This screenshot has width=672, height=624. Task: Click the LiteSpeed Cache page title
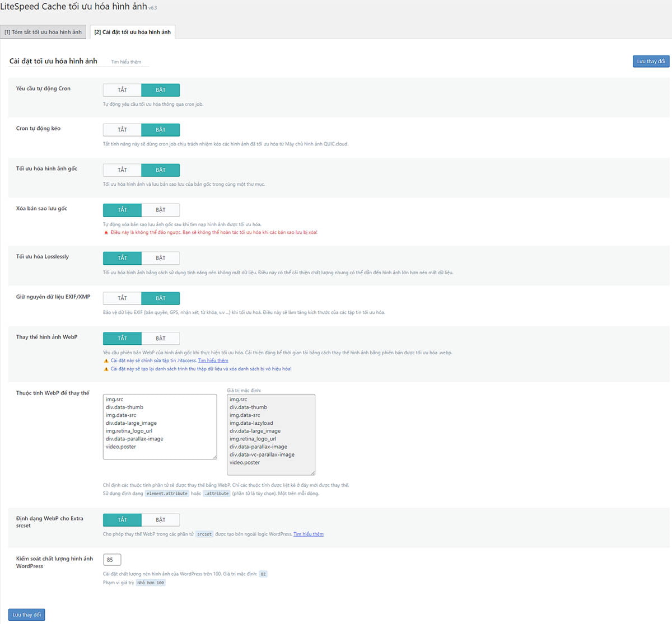pos(74,7)
